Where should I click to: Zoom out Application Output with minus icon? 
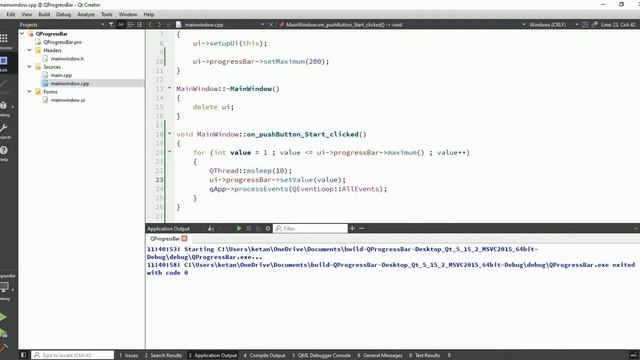click(362, 229)
